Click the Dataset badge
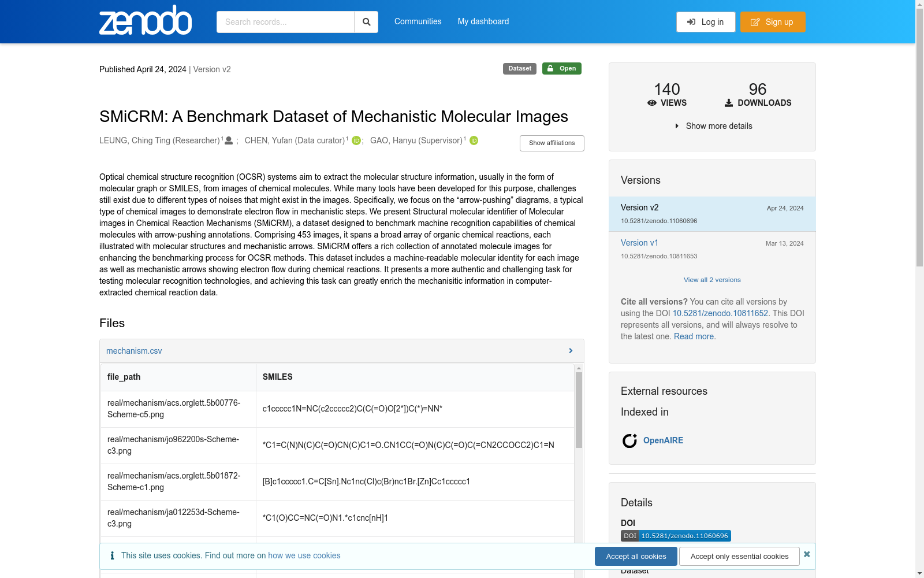The height and width of the screenshot is (578, 924). [520, 68]
